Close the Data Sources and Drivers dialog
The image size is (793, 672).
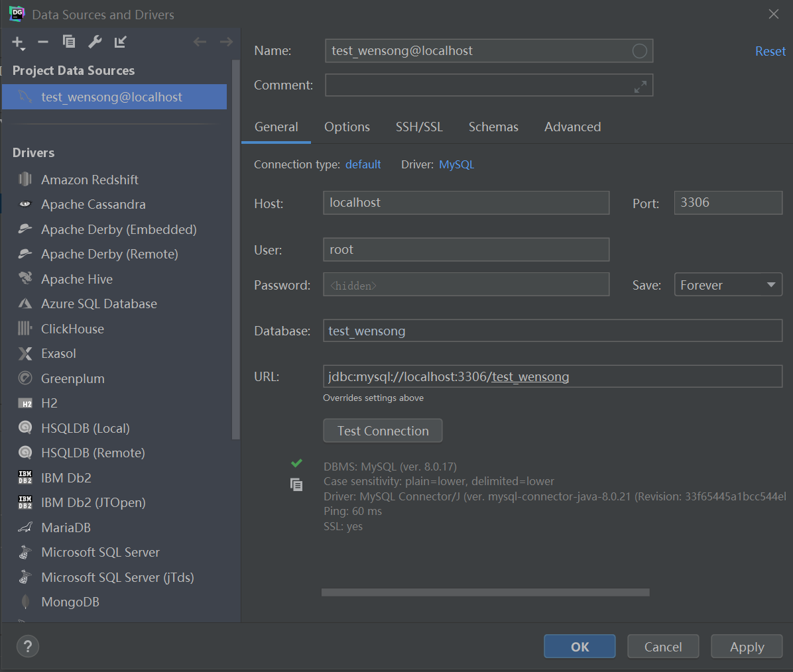click(x=773, y=14)
